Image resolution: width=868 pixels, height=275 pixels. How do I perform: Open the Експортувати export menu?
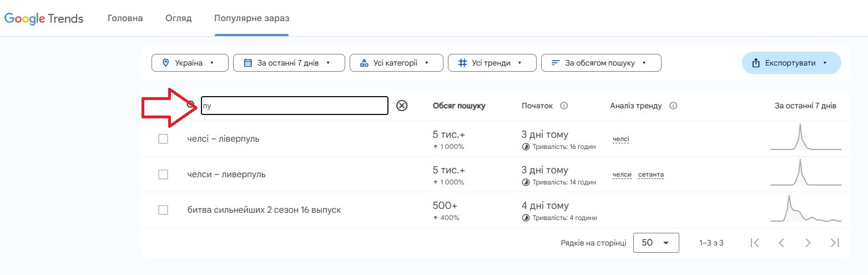tap(791, 63)
